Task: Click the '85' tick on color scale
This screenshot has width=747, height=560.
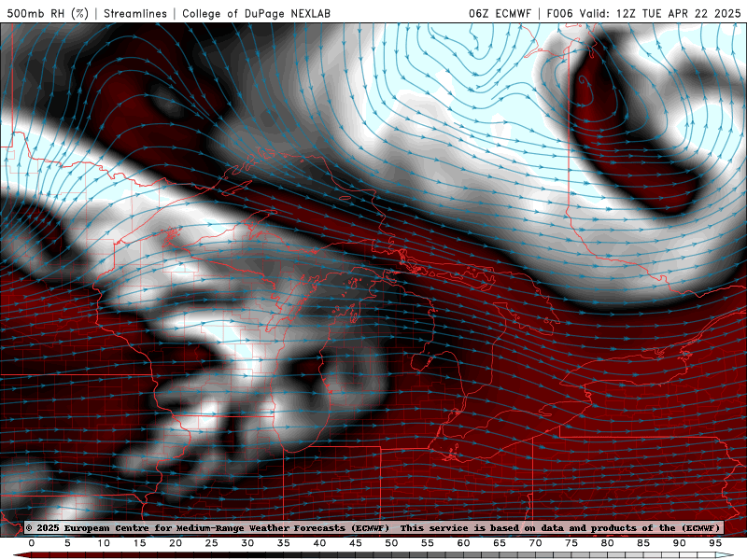Action: (643, 543)
